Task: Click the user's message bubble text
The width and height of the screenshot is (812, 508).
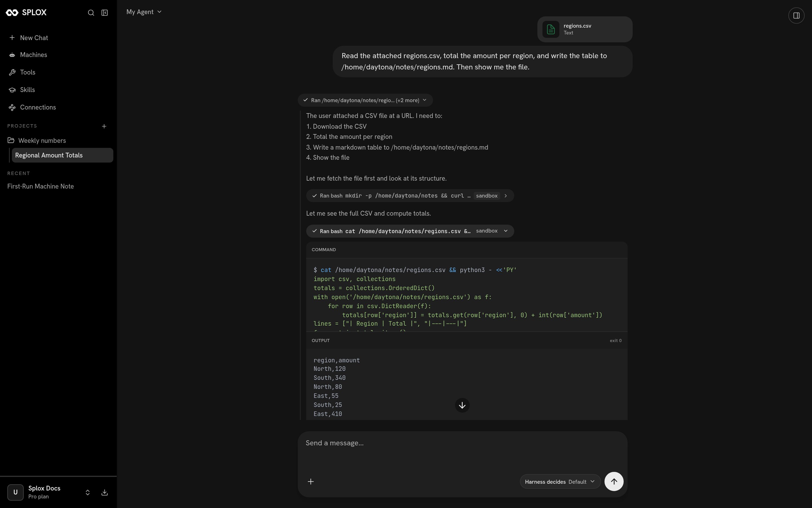Action: click(x=474, y=61)
